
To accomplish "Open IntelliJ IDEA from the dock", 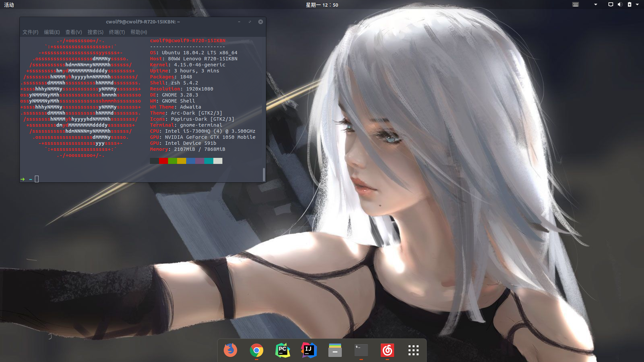I will [x=309, y=350].
